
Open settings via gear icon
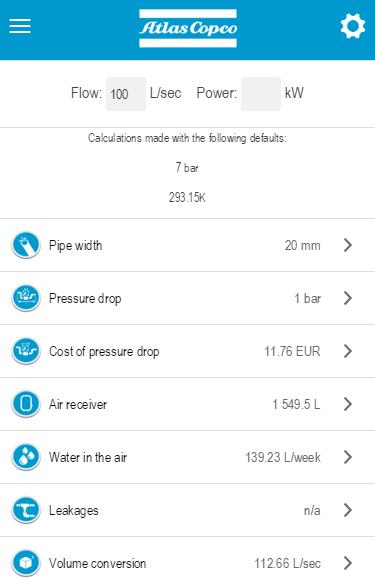[x=352, y=26]
